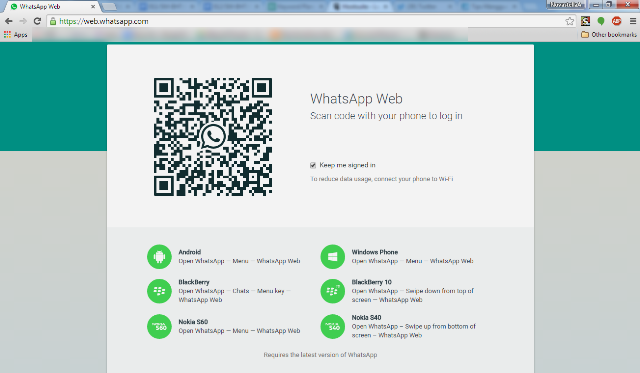Click the WhatsApp logo in QR code
Image resolution: width=640 pixels, height=373 pixels.
pos(213,137)
